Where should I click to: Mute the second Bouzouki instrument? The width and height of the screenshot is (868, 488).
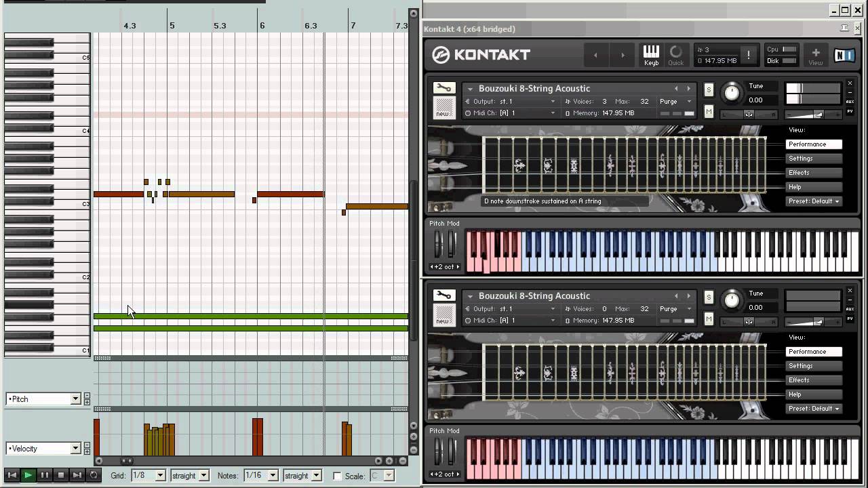click(709, 319)
